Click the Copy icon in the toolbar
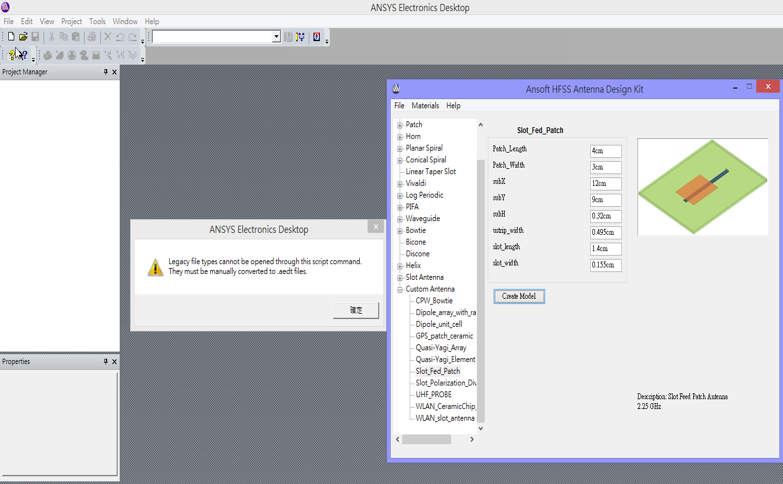Screen dimensions: 783x484 63,36
